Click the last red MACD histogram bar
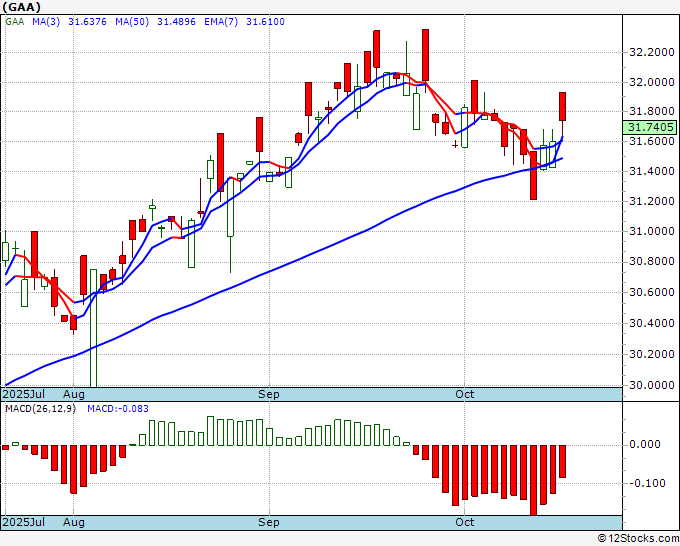The image size is (680, 546). 562,461
